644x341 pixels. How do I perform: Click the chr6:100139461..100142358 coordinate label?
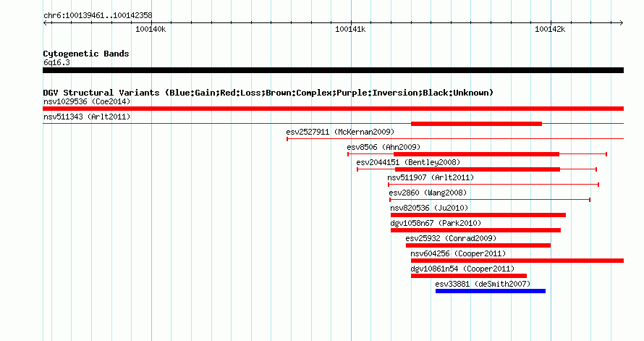[98, 16]
